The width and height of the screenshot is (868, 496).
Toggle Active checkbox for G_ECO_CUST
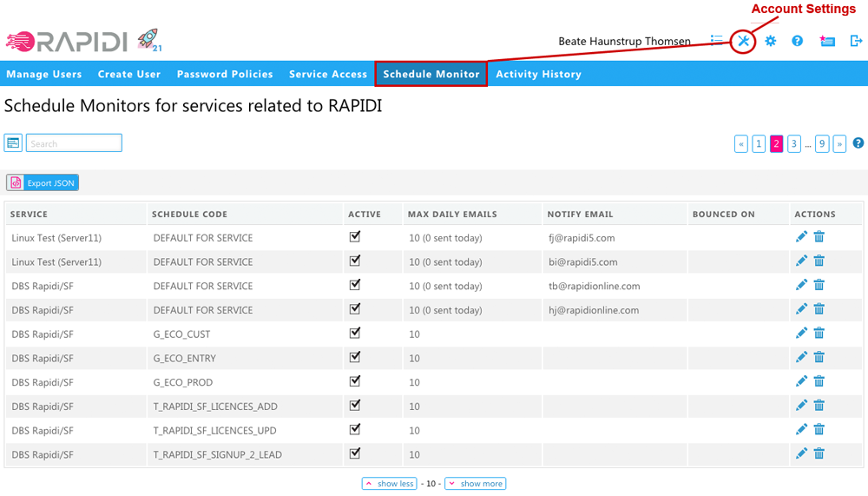tap(355, 333)
